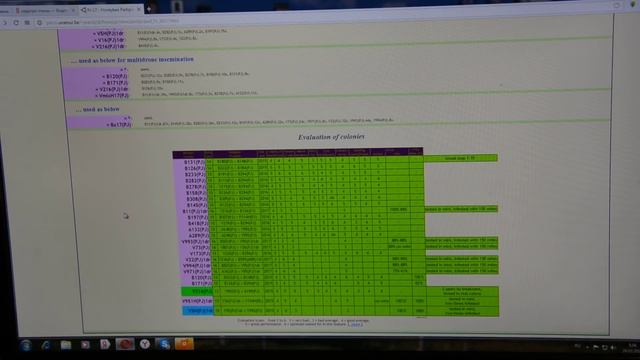Open the speed dial grid button
Image resolution: width=640 pixels, height=360 pixels.
pyautogui.click(x=27, y=22)
